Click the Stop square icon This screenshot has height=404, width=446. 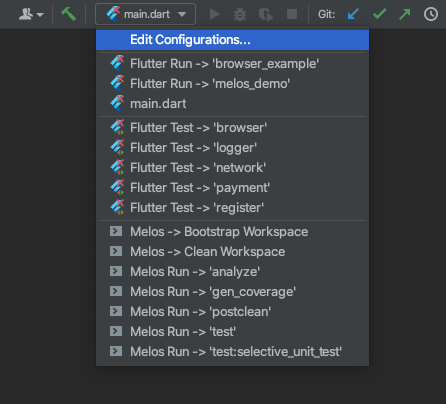(x=292, y=14)
